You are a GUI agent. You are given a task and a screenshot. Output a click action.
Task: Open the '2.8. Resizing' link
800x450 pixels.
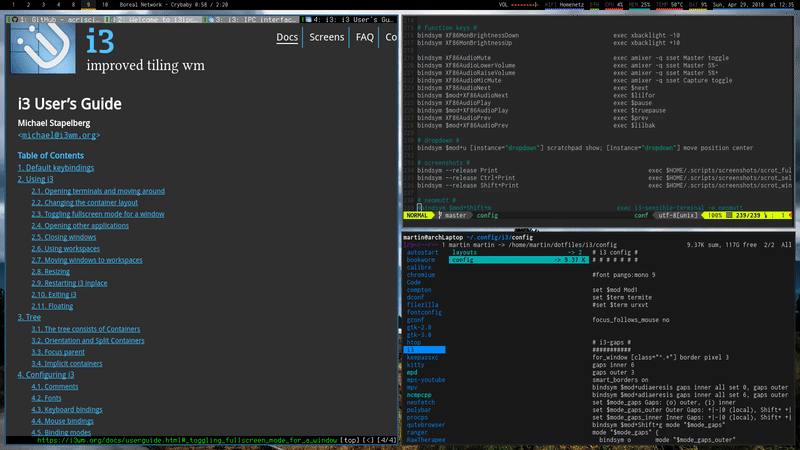[x=50, y=271]
